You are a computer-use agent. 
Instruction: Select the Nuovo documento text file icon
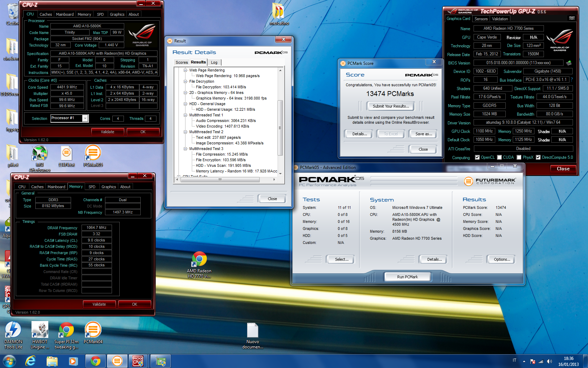[252, 336]
